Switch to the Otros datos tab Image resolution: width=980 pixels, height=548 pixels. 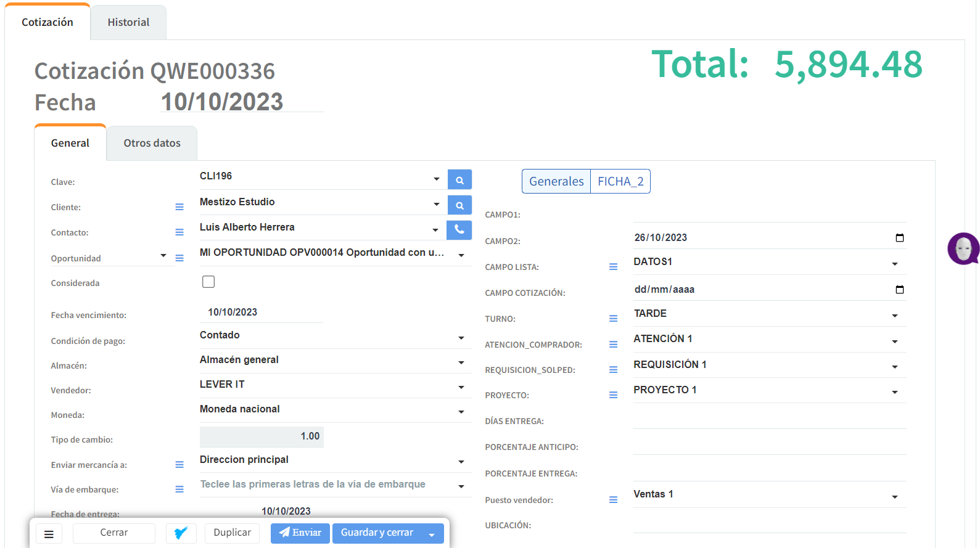[x=152, y=143]
